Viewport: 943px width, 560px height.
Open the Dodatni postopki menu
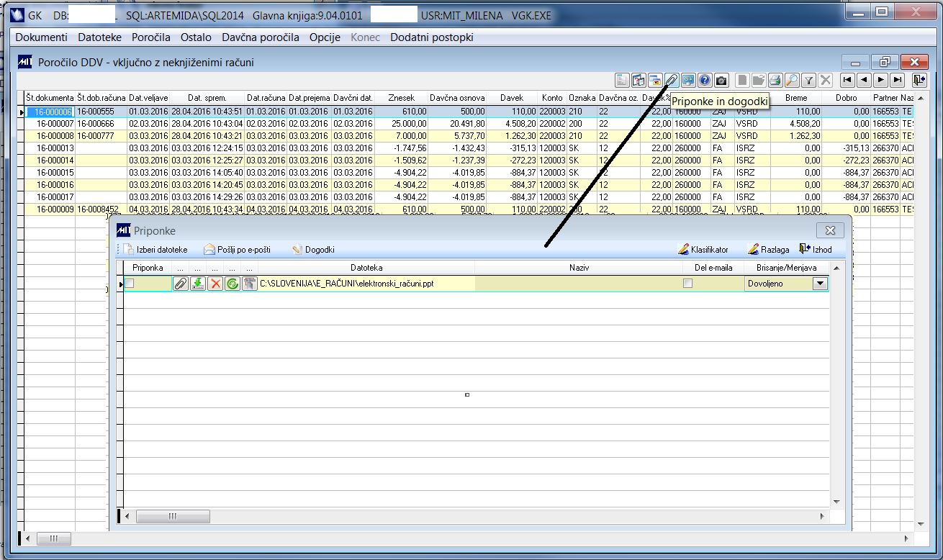[432, 37]
